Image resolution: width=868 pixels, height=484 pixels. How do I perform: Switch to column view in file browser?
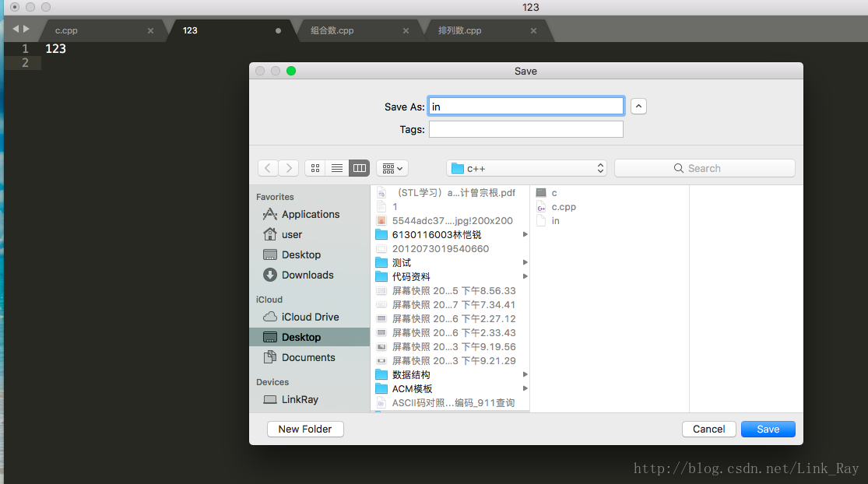click(360, 168)
